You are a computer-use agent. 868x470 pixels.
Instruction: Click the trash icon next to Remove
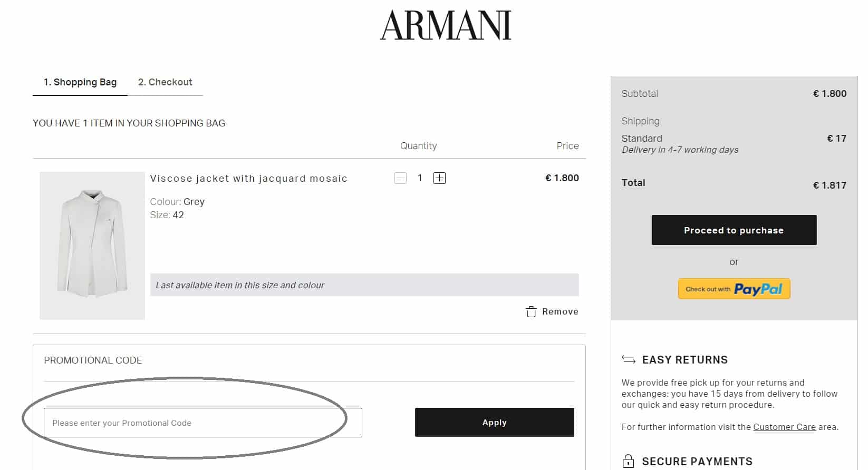532,311
